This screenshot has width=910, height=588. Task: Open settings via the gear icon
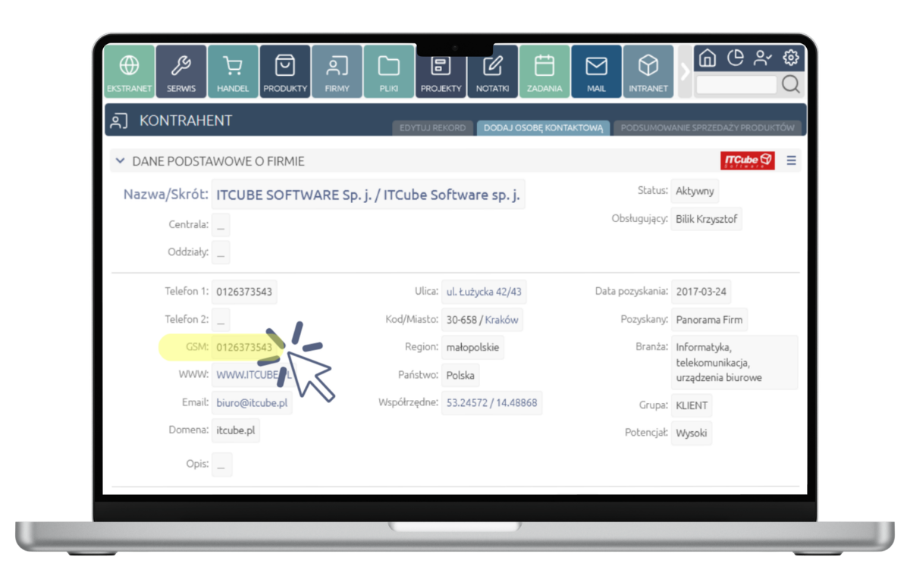coord(791,58)
